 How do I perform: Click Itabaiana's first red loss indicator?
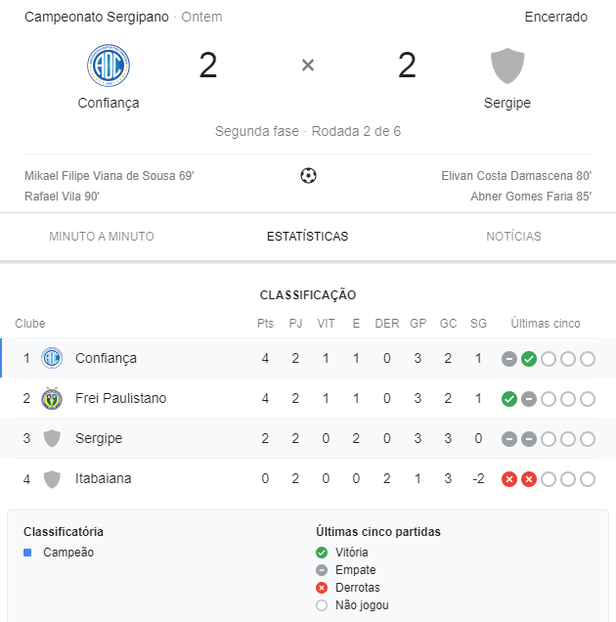click(509, 479)
